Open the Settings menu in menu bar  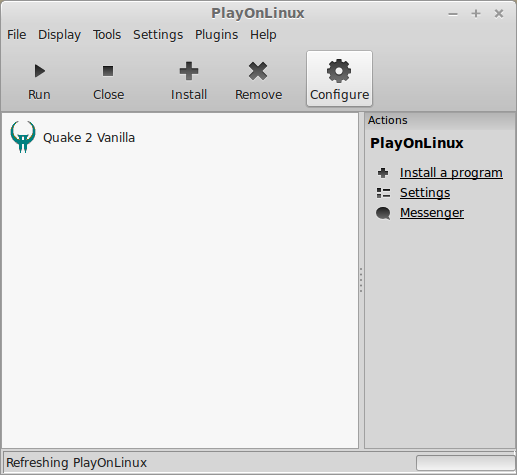pyautogui.click(x=158, y=35)
